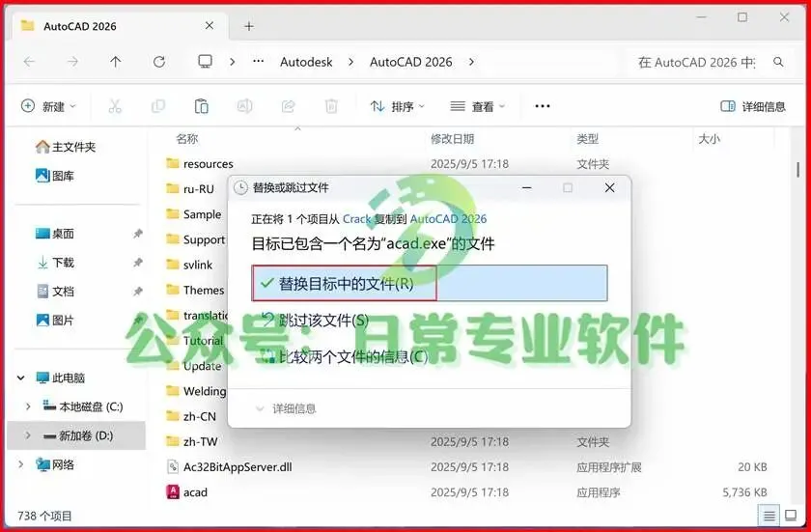Refresh the current folder view
This screenshot has width=811, height=532.
click(x=158, y=62)
